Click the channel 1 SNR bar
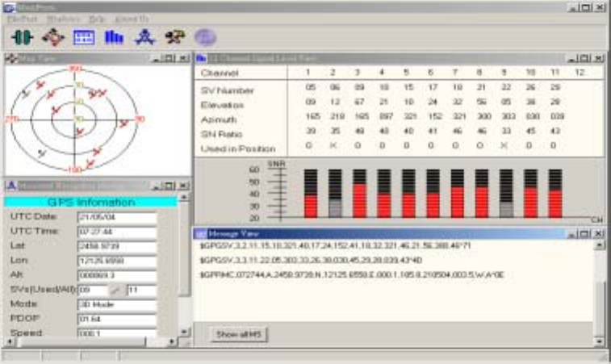This screenshot has height=364, width=611. click(x=311, y=194)
